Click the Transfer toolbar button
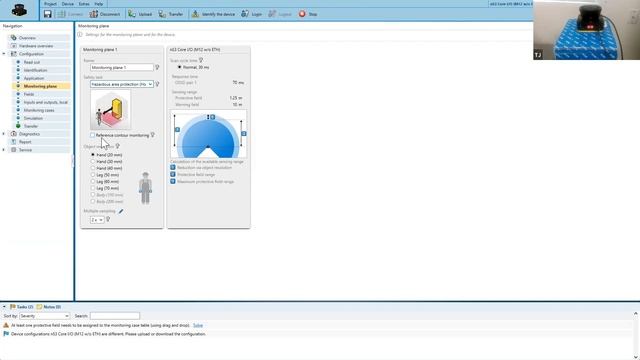This screenshot has width=640, height=360. click(171, 14)
